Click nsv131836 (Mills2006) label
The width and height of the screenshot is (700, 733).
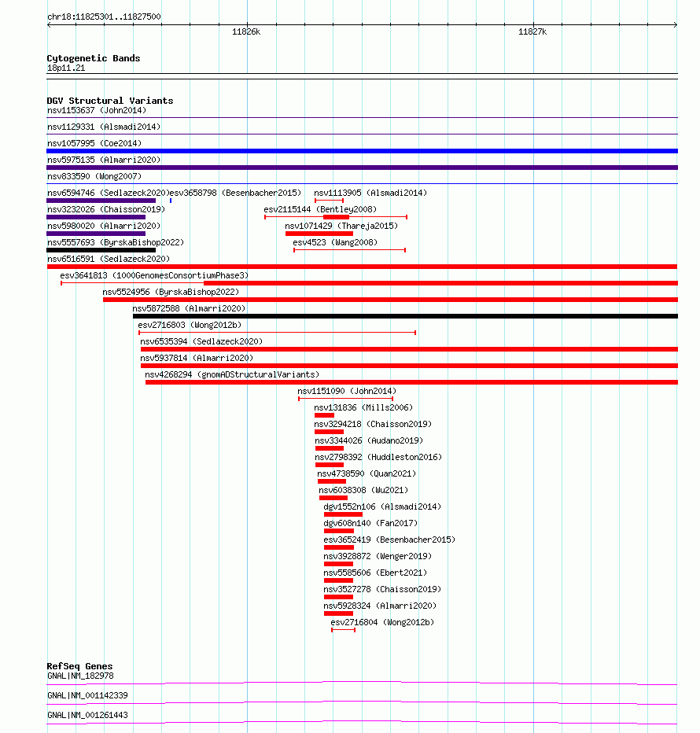tap(363, 407)
